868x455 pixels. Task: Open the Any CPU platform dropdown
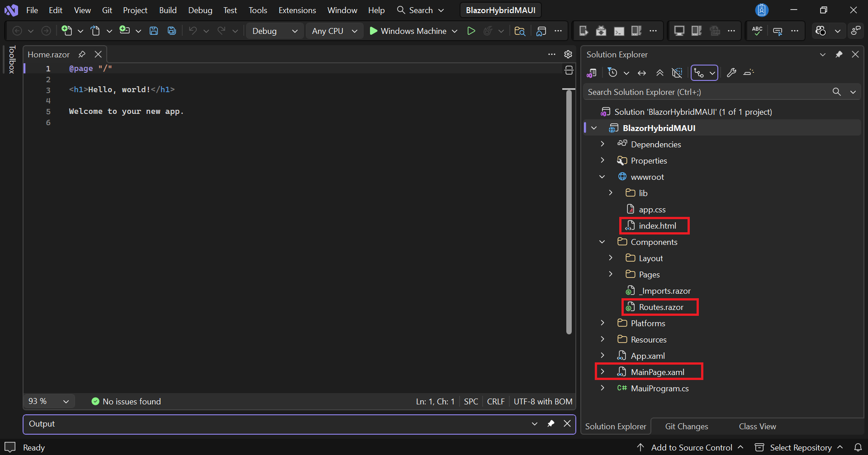click(335, 31)
